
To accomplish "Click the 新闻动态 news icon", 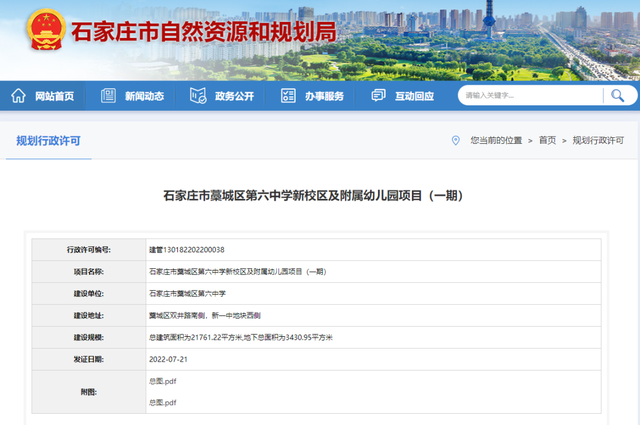I will pyautogui.click(x=108, y=96).
